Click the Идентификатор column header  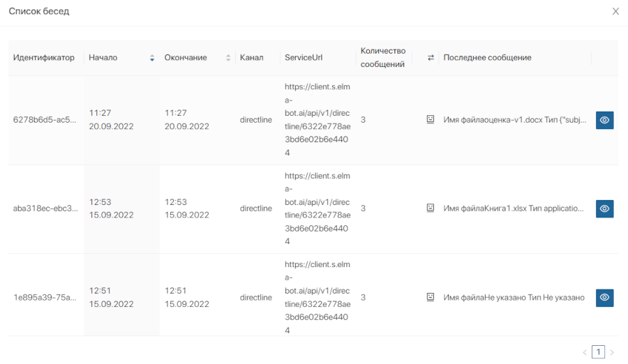pos(43,58)
